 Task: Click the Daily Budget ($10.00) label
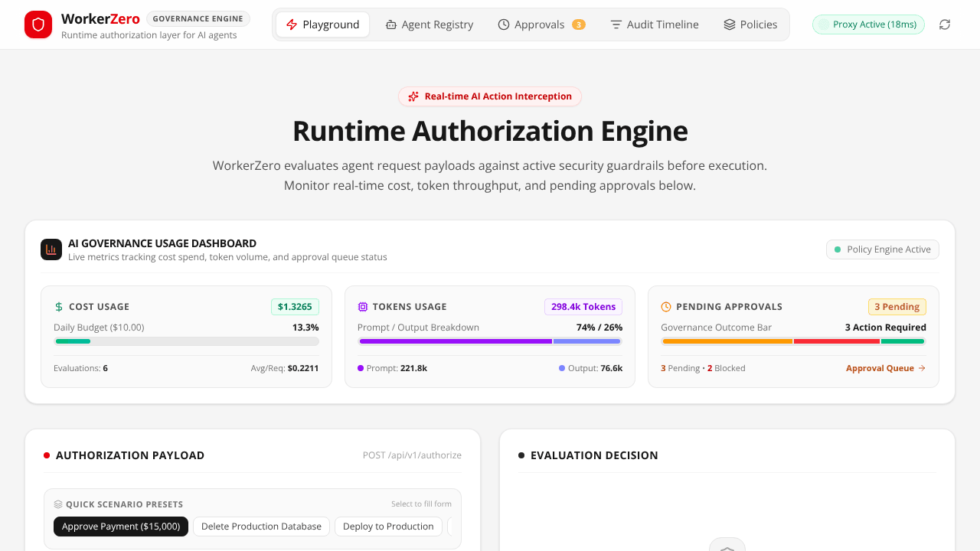click(99, 328)
